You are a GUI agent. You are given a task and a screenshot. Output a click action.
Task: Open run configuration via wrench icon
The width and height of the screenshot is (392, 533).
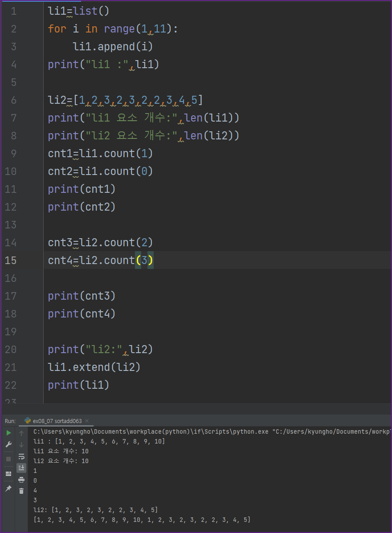tap(9, 445)
